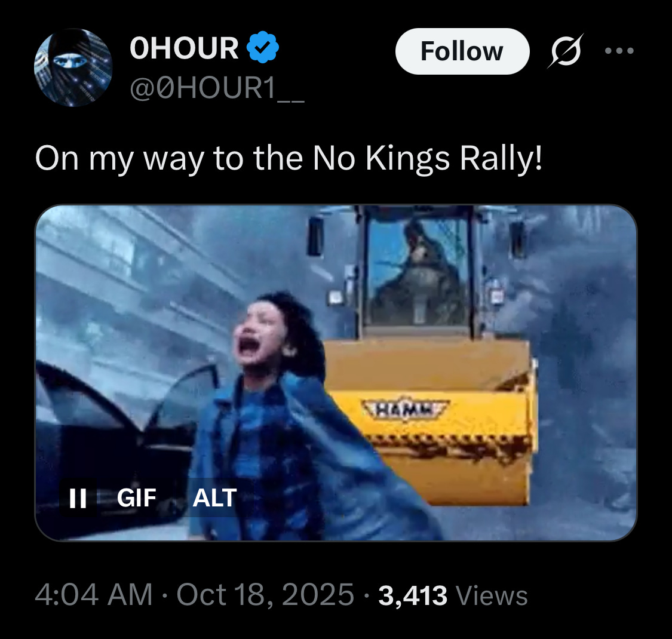Show the ALT image description

[214, 498]
